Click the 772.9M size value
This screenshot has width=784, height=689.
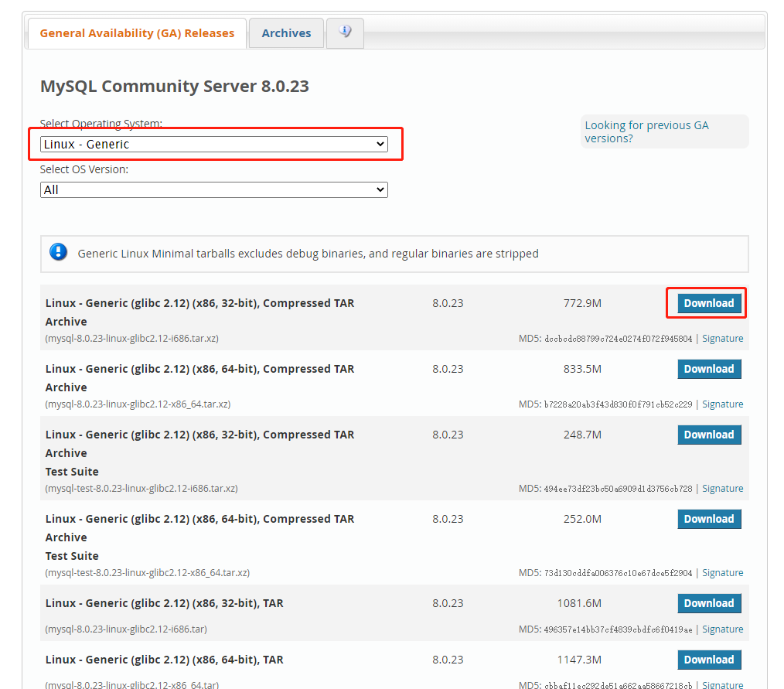[x=582, y=303]
